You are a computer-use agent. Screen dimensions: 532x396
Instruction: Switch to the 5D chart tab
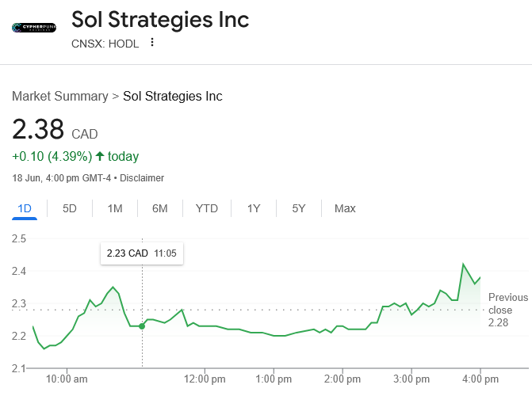(70, 208)
